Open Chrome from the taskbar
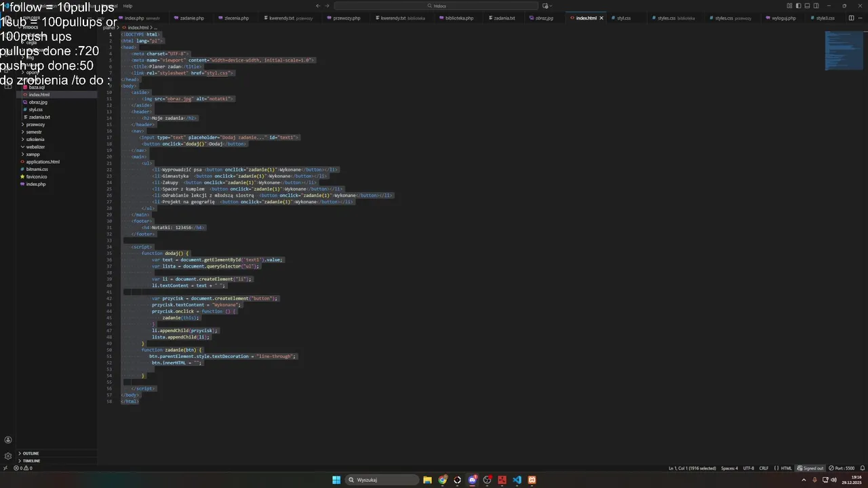Screen dimensions: 868x488 tap(443, 480)
